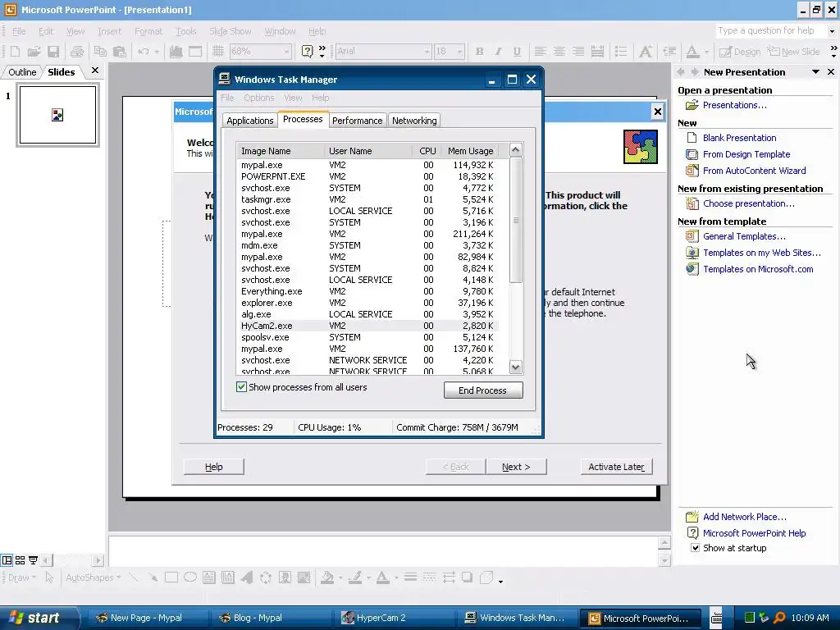
Task: Click the Font Color A icon
Action: tap(692, 52)
